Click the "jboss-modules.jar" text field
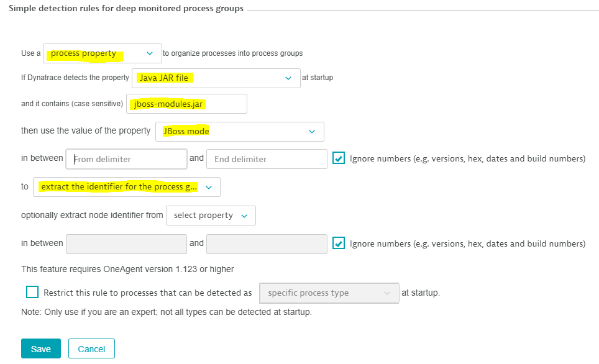The height and width of the screenshot is (364, 599). tap(186, 104)
